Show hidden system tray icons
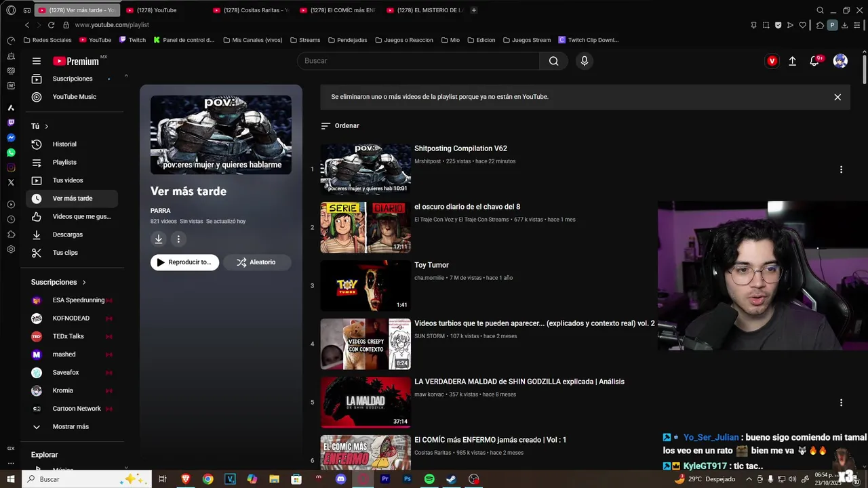This screenshot has width=868, height=488. click(749, 479)
